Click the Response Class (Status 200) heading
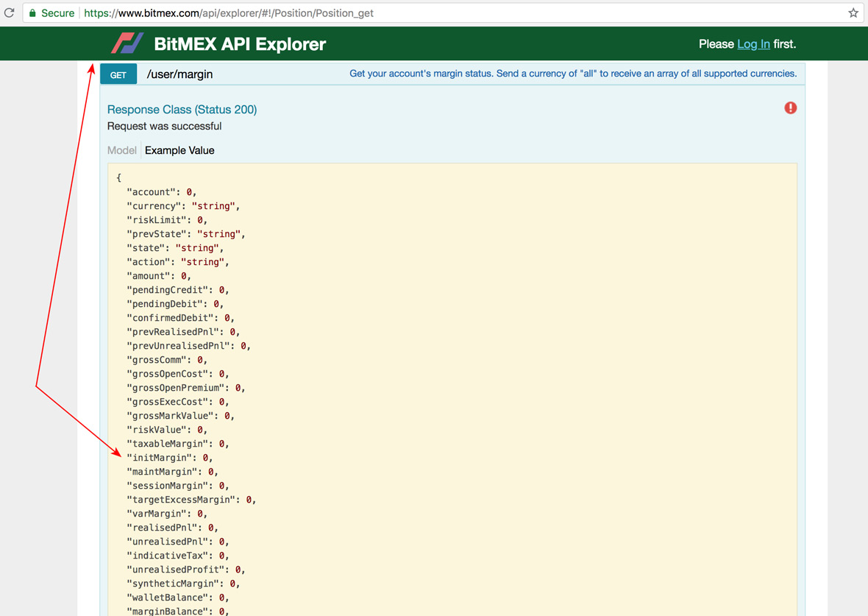 182,110
